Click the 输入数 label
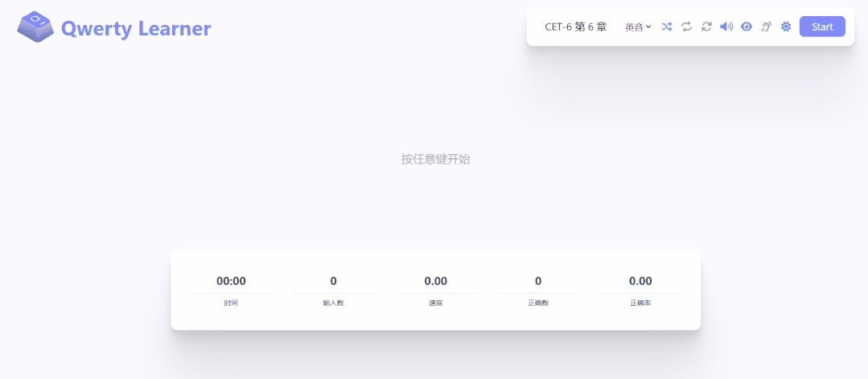 tap(333, 303)
